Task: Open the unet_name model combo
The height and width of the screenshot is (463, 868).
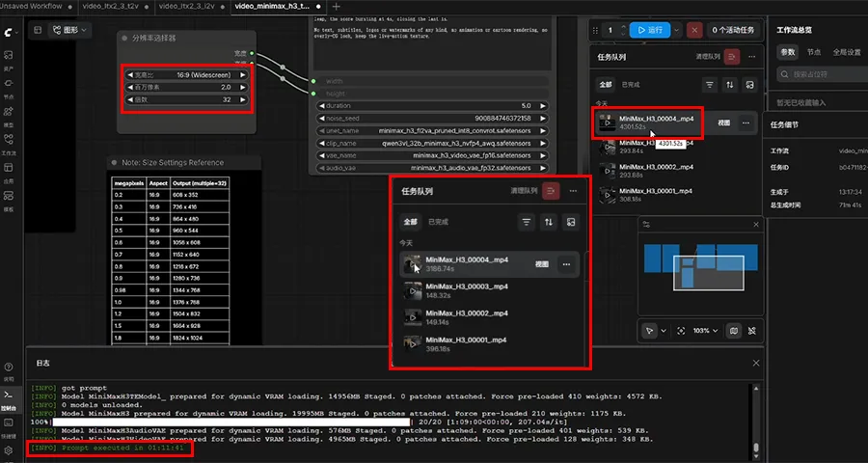Action: [433, 131]
